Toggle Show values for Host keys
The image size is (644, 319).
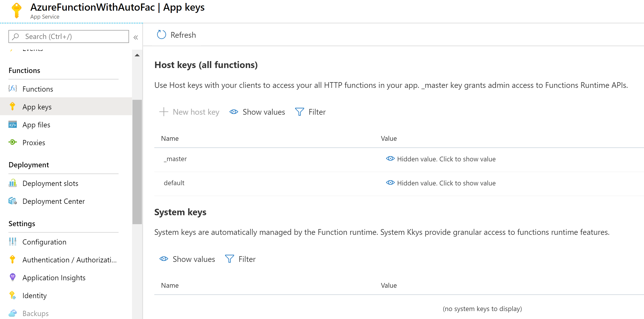pyautogui.click(x=257, y=112)
